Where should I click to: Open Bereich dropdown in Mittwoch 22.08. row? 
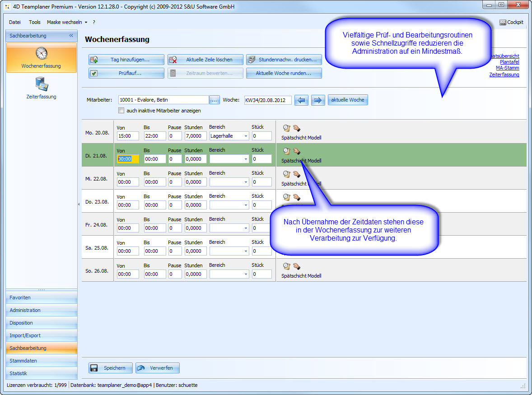pos(246,182)
